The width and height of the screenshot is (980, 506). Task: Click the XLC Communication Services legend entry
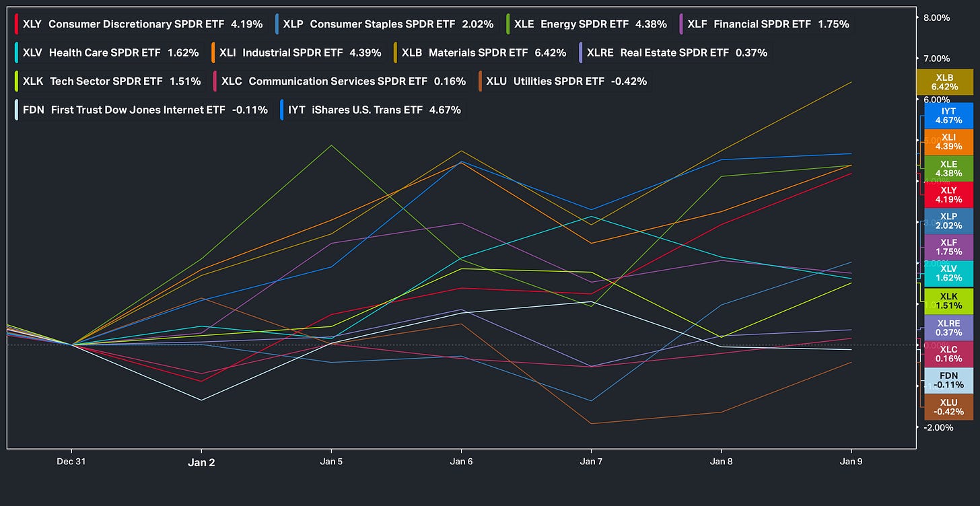[x=342, y=81]
